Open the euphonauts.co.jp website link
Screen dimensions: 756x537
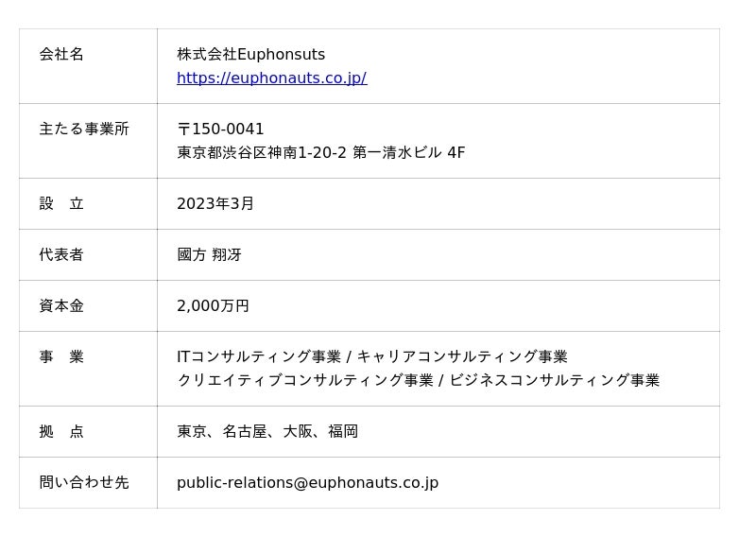point(271,78)
